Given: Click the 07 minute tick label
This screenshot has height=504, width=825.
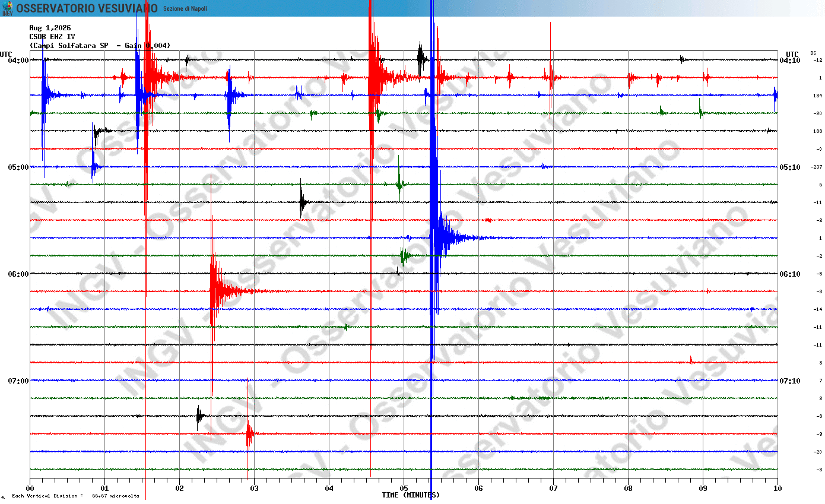Looking at the screenshot, I should [x=553, y=489].
